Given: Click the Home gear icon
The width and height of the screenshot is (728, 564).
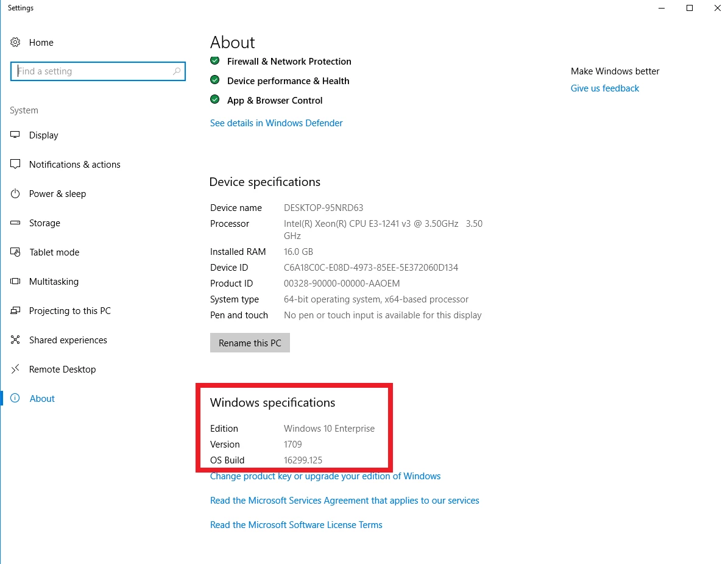Looking at the screenshot, I should (15, 42).
